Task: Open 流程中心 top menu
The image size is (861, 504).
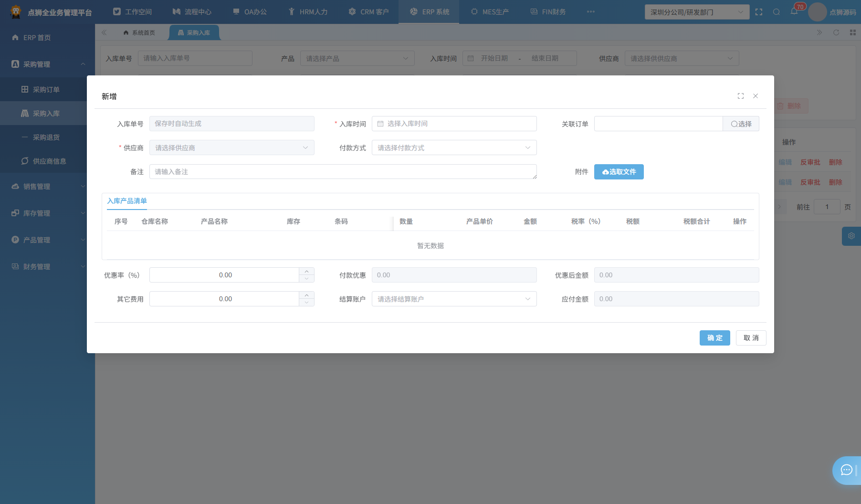Action: 192,12
